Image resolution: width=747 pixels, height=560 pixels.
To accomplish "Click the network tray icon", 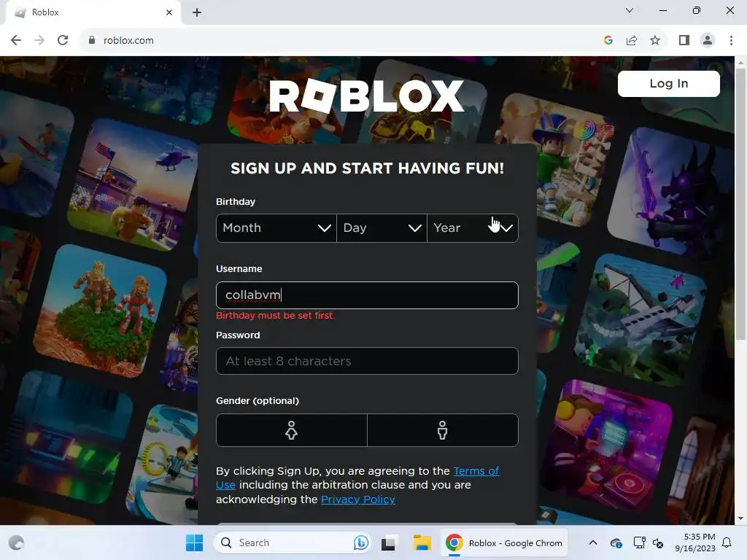I will click(639, 542).
